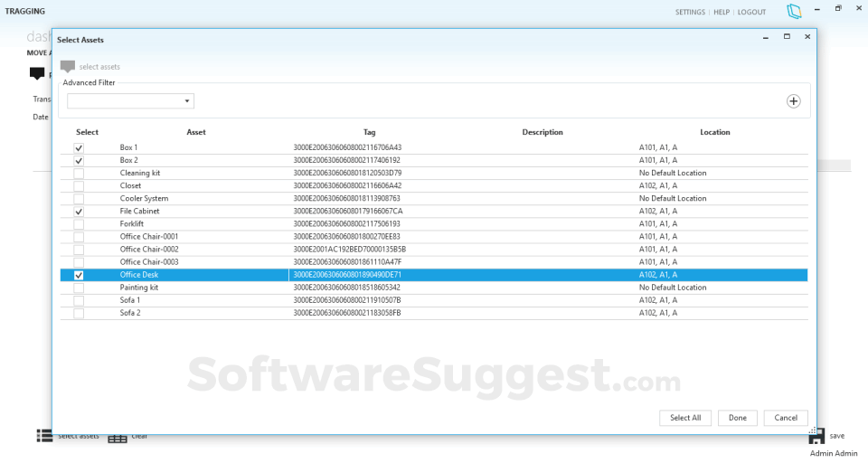Uncheck the File Cabinet checkbox
Viewport: 868px width, 463px height.
coord(79,212)
